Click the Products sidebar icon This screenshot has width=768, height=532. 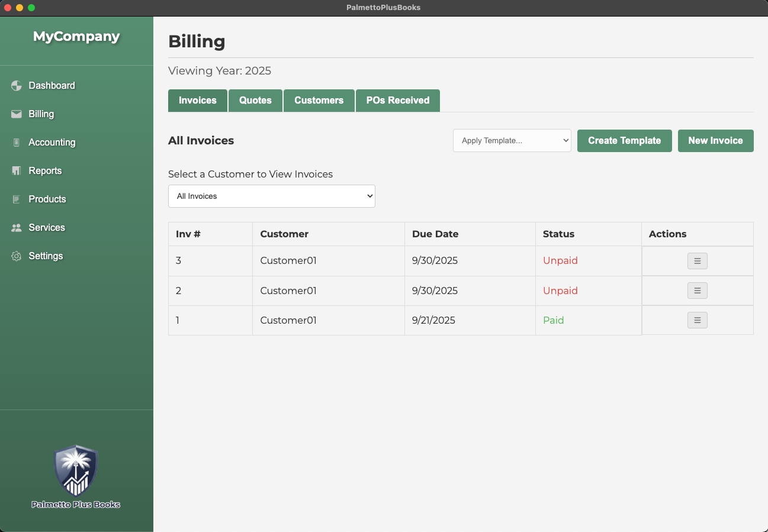pyautogui.click(x=17, y=199)
